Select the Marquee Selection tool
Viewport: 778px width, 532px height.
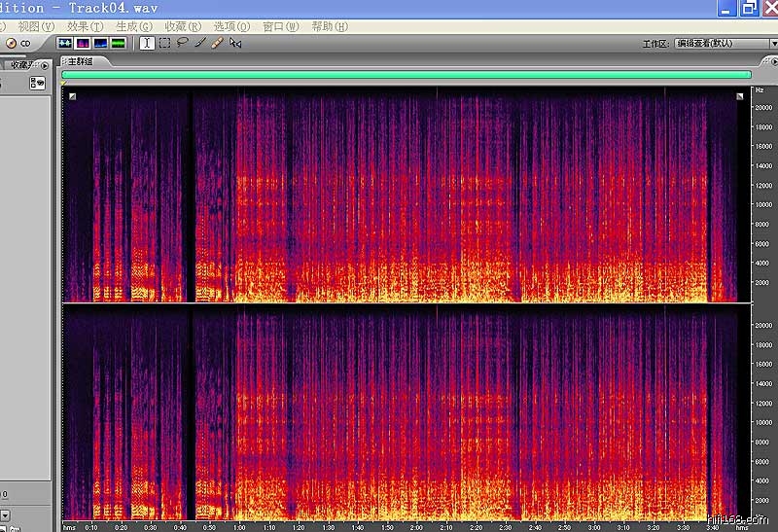tap(164, 43)
